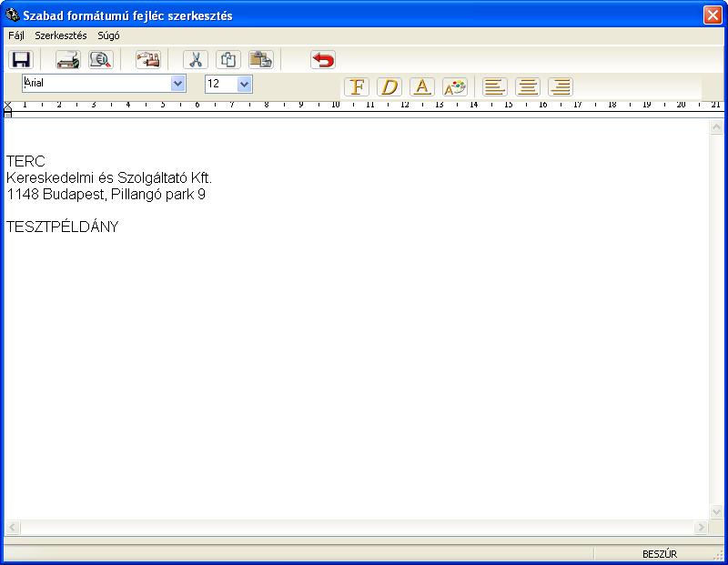The height and width of the screenshot is (565, 728).
Task: Click the vertical scrollbar up arrow
Action: point(716,126)
